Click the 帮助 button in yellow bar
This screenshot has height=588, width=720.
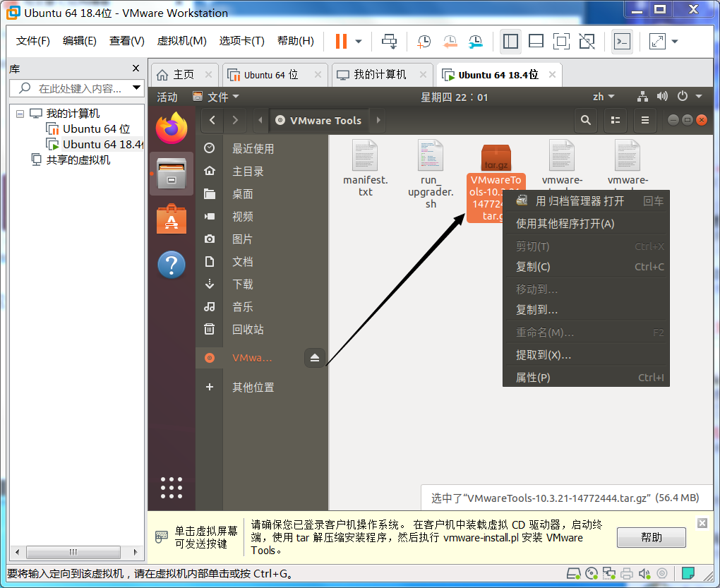[x=651, y=537]
